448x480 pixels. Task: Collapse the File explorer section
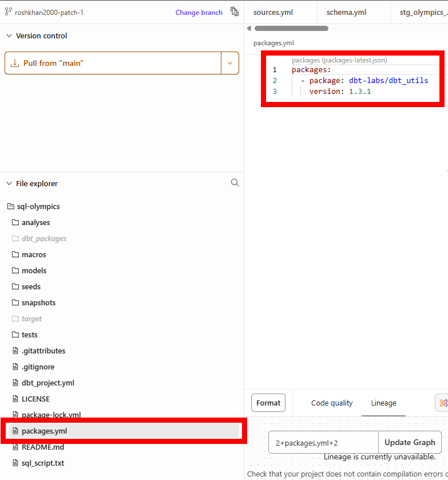tap(9, 183)
